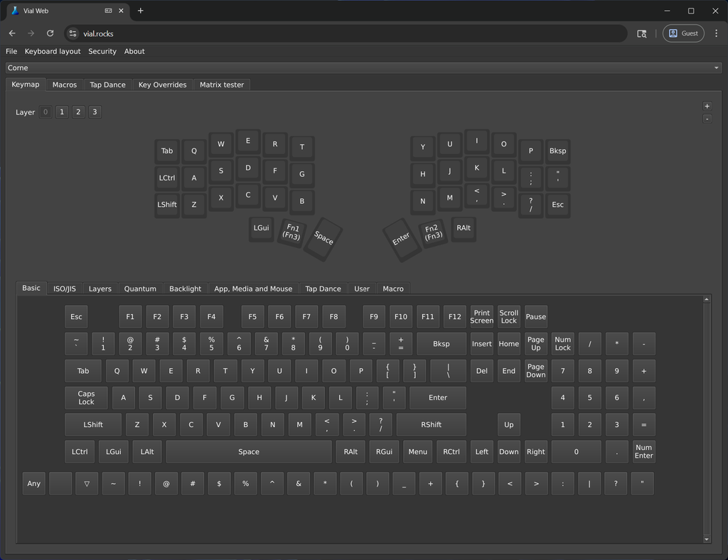Click the Guest profile button
This screenshot has width=728, height=560.
coord(683,33)
